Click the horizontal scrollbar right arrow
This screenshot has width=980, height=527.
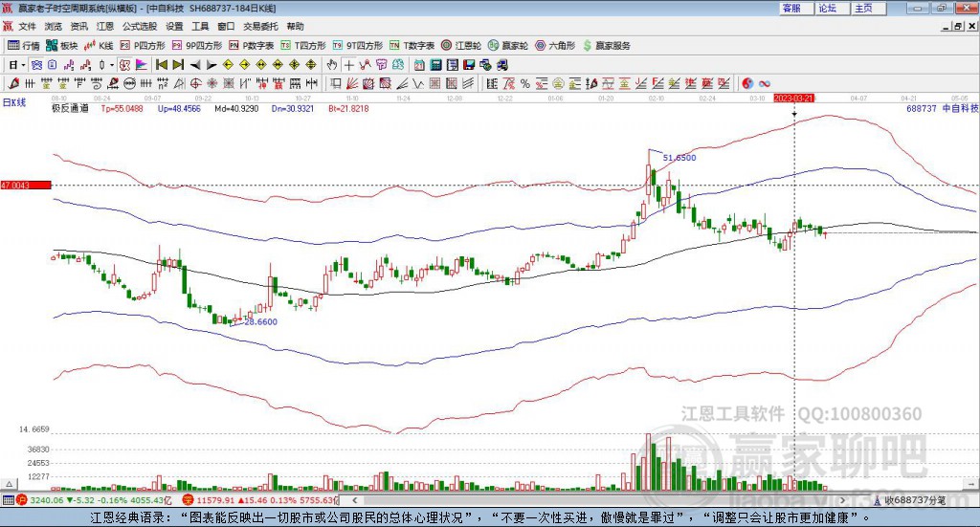[842, 500]
